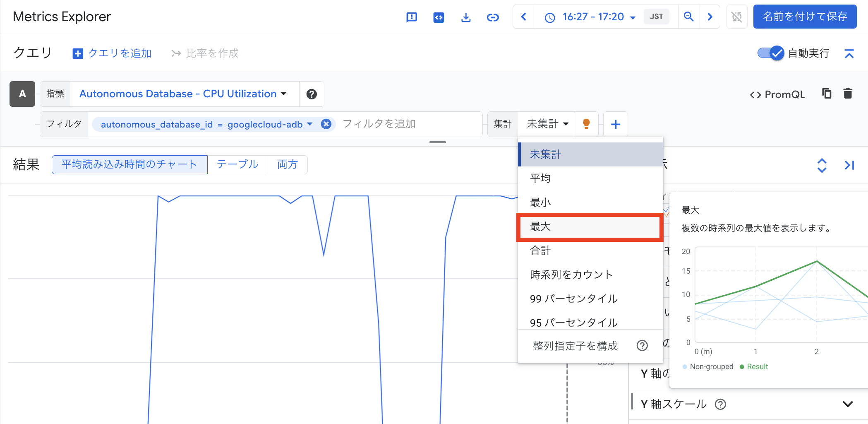The width and height of the screenshot is (868, 424).
Task: Duplicate query A with the copy icon
Action: click(x=826, y=94)
